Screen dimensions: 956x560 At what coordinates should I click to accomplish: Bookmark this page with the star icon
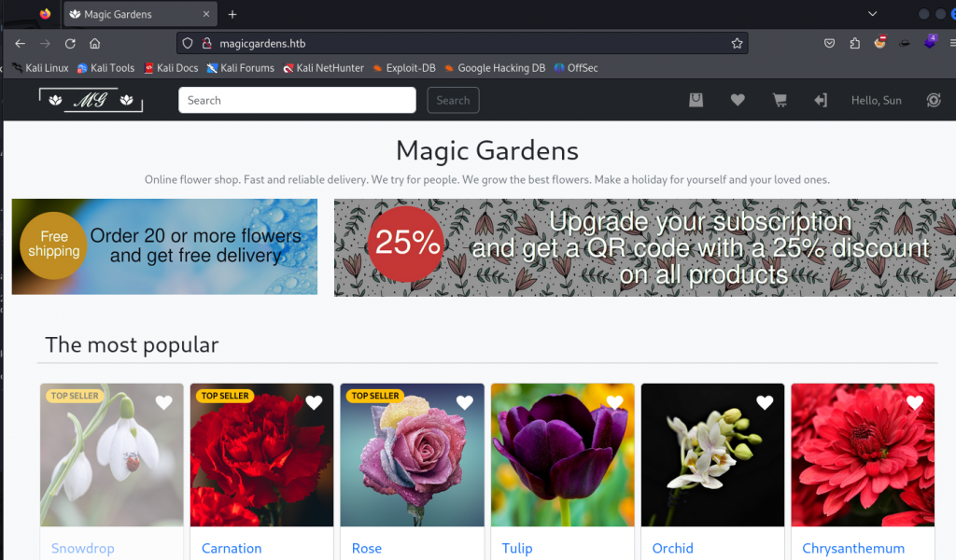tap(738, 43)
